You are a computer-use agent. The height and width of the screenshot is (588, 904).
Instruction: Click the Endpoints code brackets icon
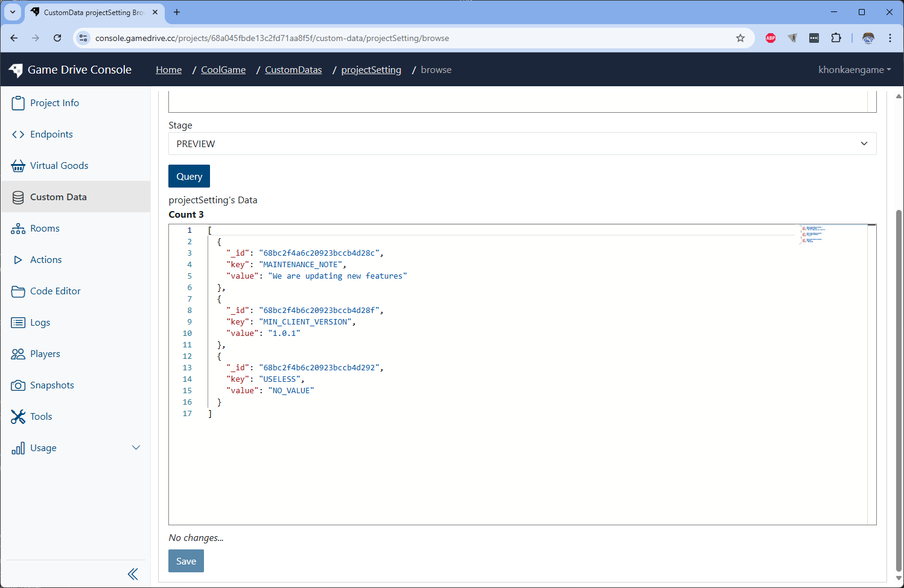[18, 134]
